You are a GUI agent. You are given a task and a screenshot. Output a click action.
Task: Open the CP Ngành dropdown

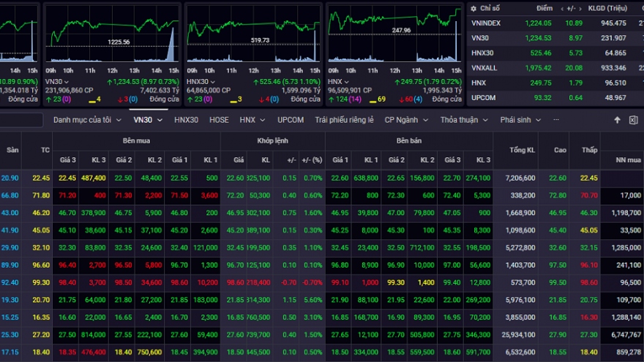pos(407,120)
